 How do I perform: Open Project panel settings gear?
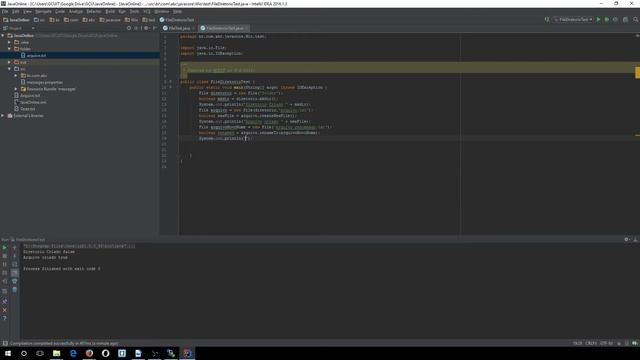pos(146,28)
